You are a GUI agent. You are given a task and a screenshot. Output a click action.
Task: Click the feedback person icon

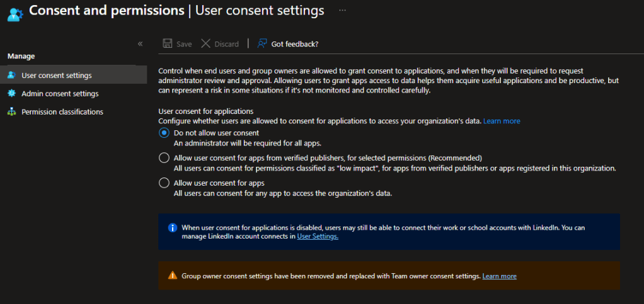(x=262, y=44)
